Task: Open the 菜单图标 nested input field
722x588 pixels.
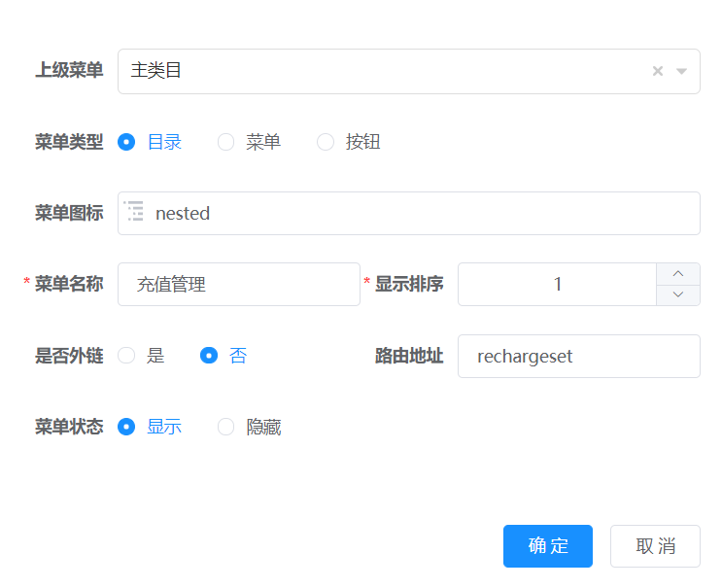Action: 409,213
